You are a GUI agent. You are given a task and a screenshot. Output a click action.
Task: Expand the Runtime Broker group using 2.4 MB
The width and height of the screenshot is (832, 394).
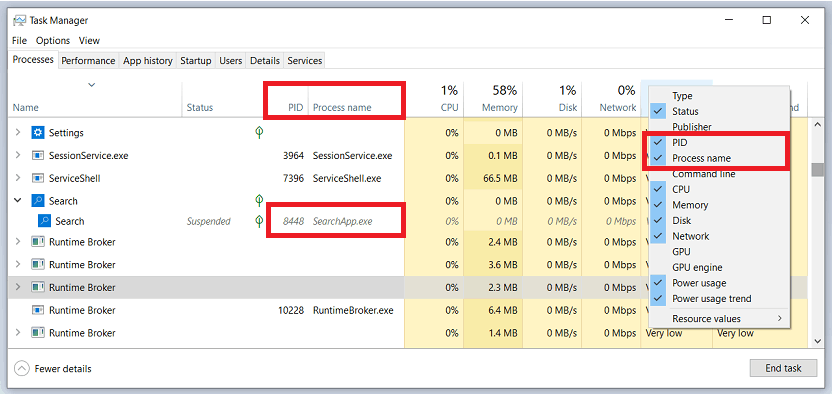18,242
